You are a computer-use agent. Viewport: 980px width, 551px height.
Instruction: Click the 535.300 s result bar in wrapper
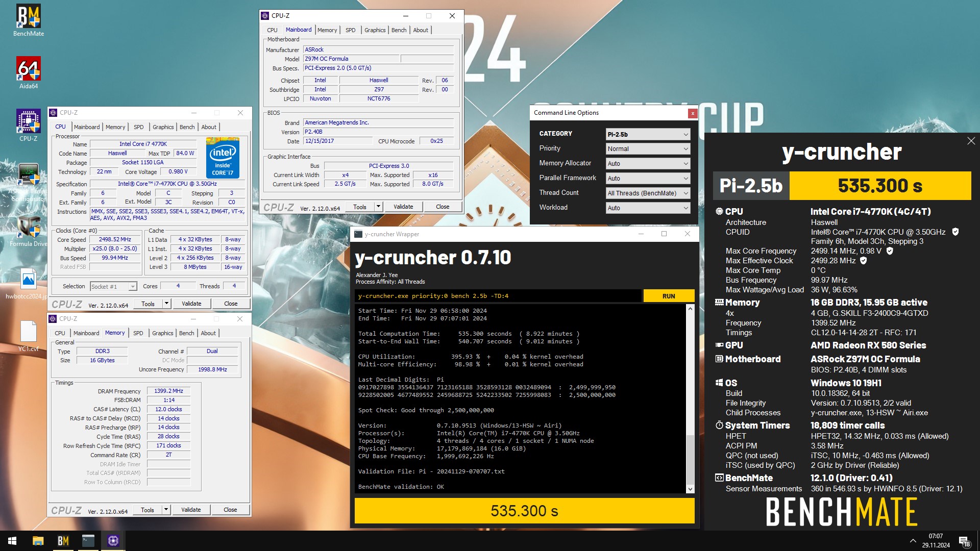point(524,511)
